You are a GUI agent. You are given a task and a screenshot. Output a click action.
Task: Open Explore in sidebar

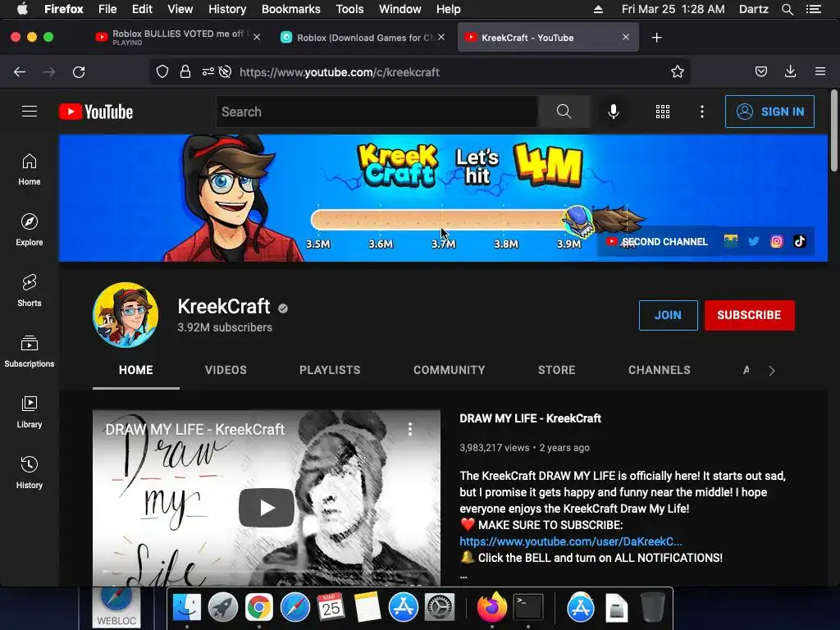(30, 230)
